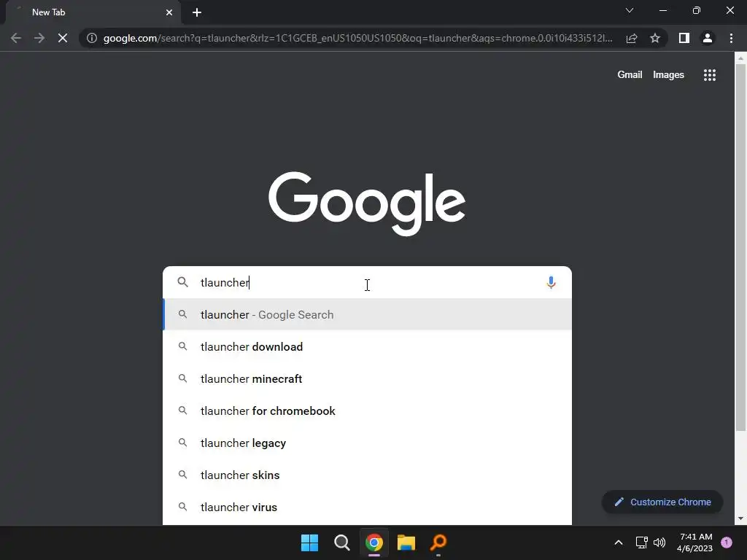The width and height of the screenshot is (747, 560).
Task: Open File Explorer from the taskbar
Action: pyautogui.click(x=406, y=542)
